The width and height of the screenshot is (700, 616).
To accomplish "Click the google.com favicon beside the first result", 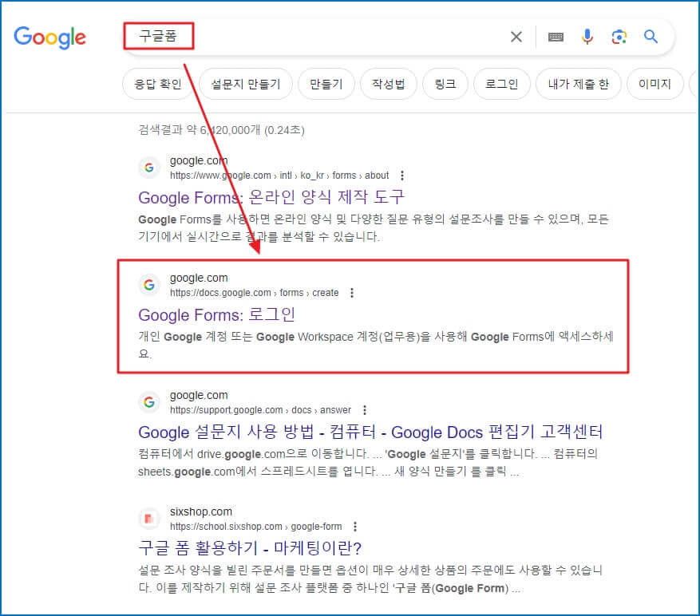I will tap(148, 168).
